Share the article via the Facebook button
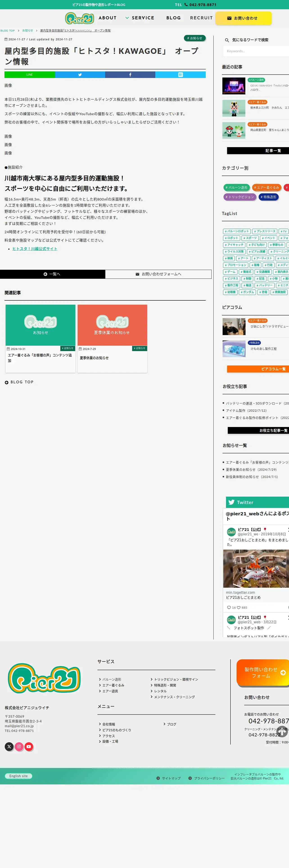This screenshot has height=868, width=289. tap(130, 75)
